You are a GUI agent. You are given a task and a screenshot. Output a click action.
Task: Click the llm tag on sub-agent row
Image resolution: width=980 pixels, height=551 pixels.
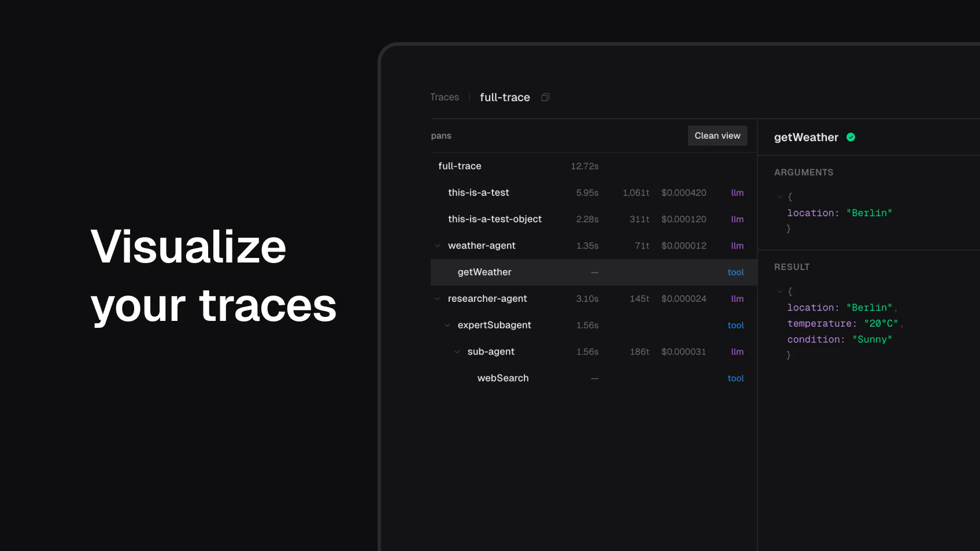pyautogui.click(x=737, y=352)
